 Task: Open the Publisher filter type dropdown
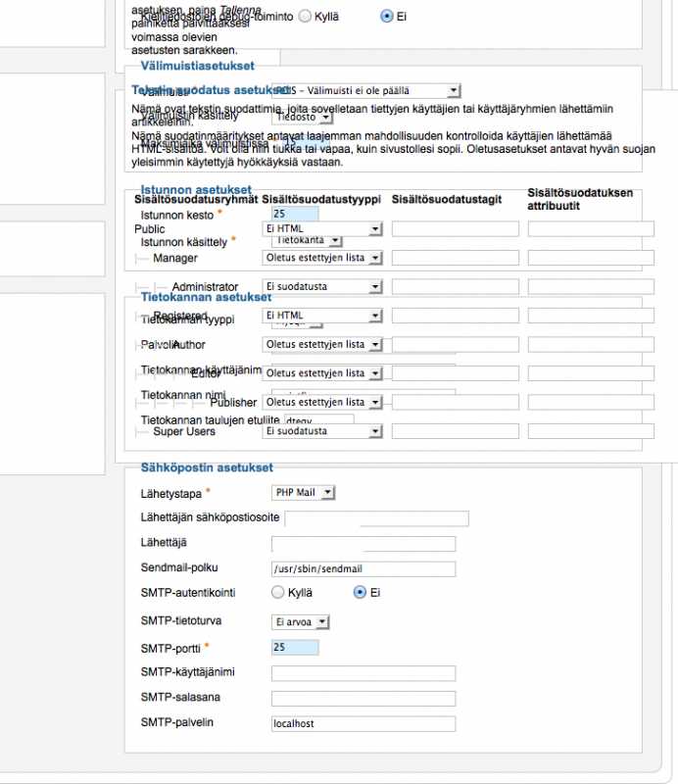322,403
